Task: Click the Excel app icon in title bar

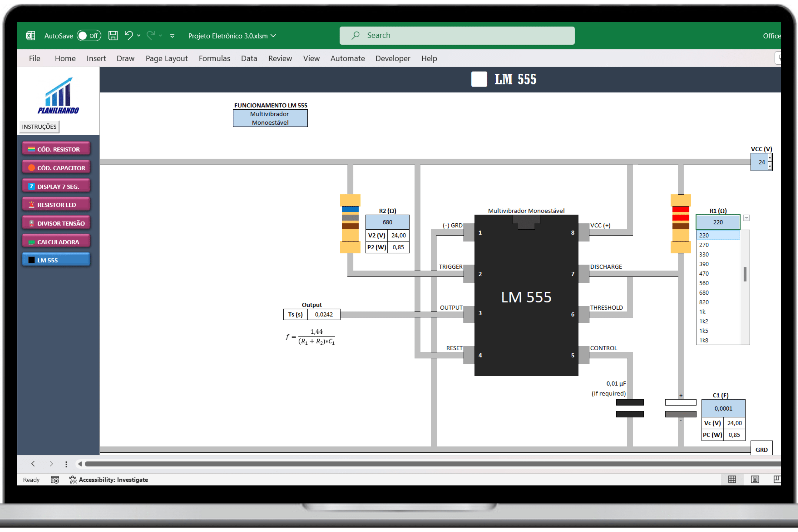Action: tap(30, 36)
